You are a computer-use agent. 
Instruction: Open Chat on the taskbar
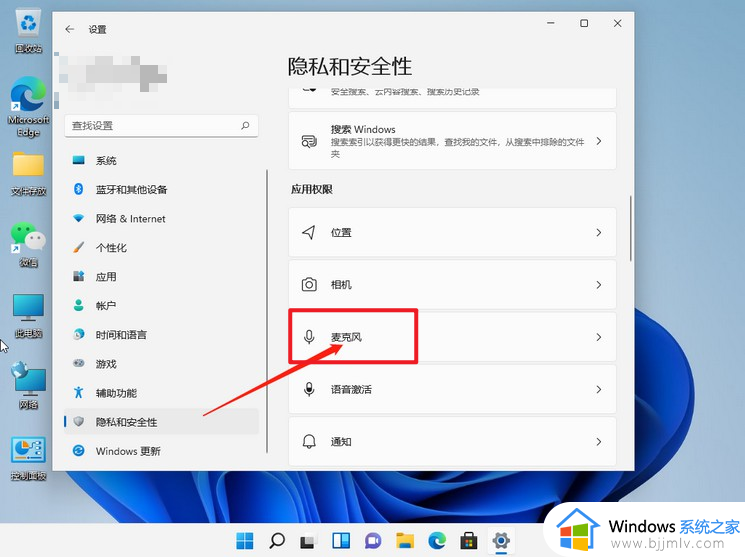point(373,541)
